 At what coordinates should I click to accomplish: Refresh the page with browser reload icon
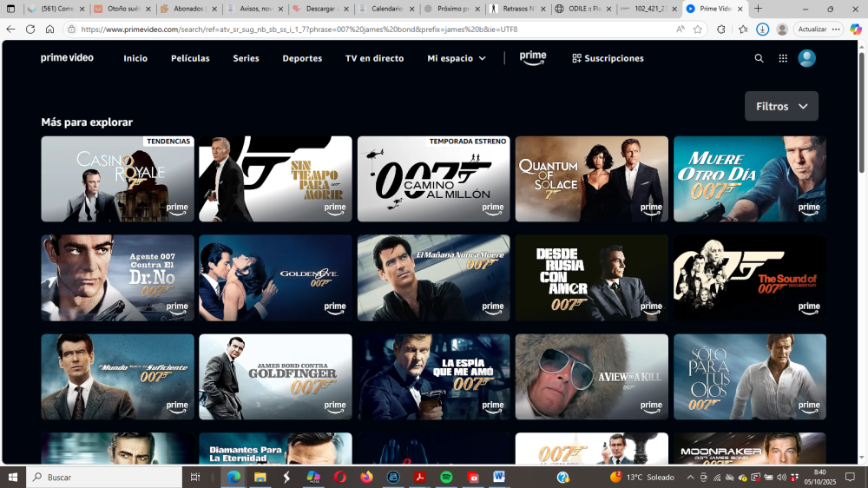[x=30, y=29]
